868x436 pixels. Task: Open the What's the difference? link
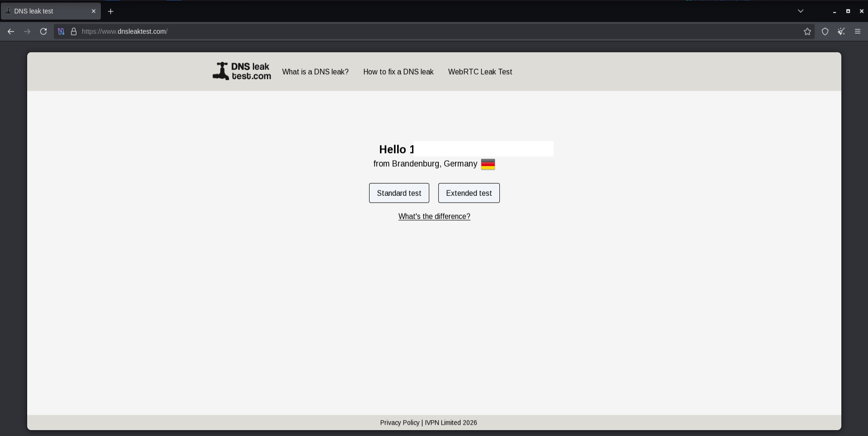tap(434, 216)
